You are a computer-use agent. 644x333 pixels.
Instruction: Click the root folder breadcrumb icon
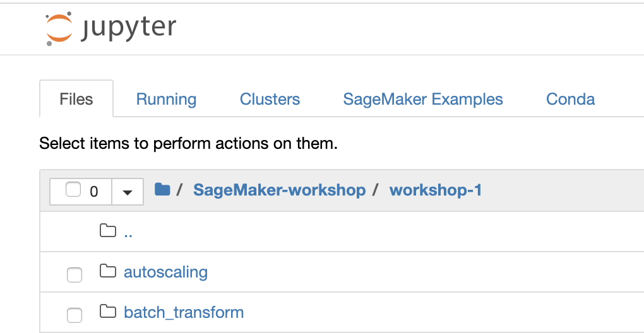click(162, 189)
